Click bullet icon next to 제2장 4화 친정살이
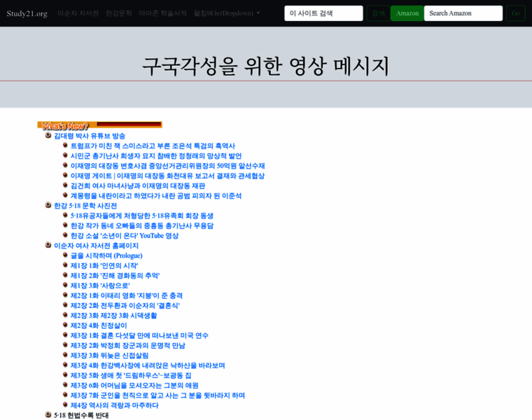This screenshot has height=420, width=532. coord(65,325)
